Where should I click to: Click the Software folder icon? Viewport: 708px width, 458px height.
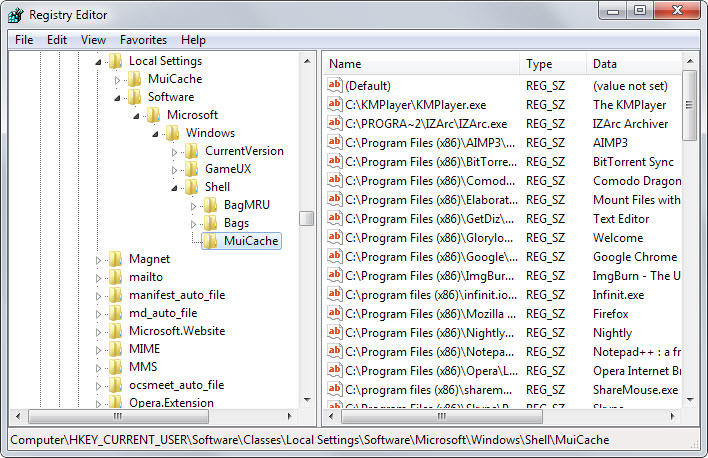tap(135, 97)
